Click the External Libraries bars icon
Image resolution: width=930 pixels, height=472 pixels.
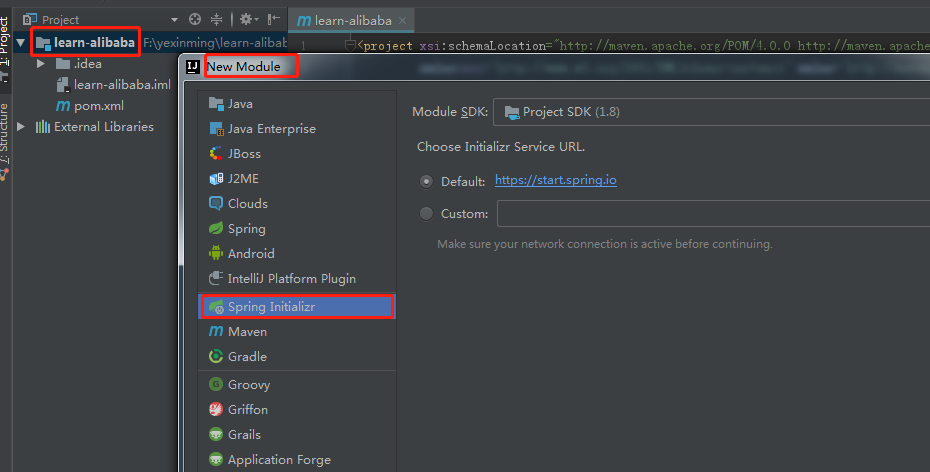tap(43, 127)
